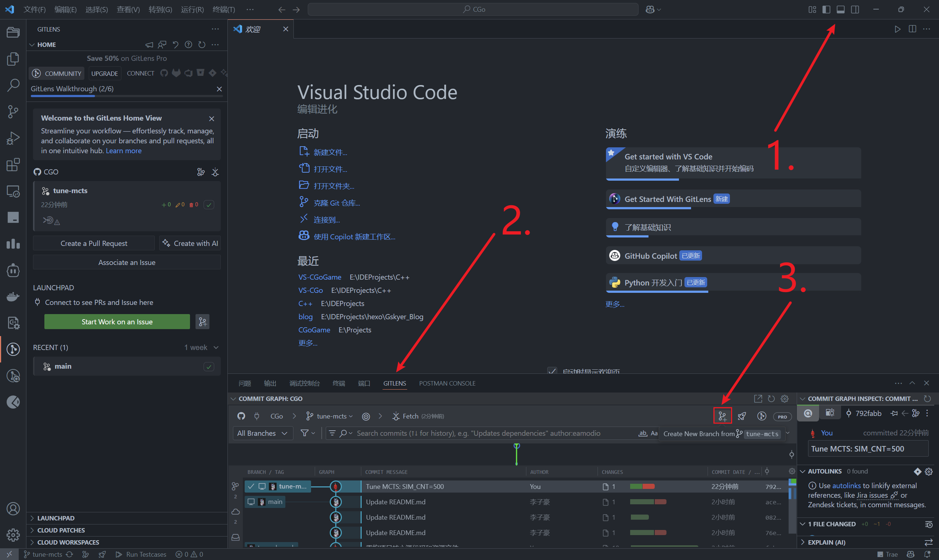939x560 pixels.
Task: Open the Search view in activity bar
Action: 13,85
